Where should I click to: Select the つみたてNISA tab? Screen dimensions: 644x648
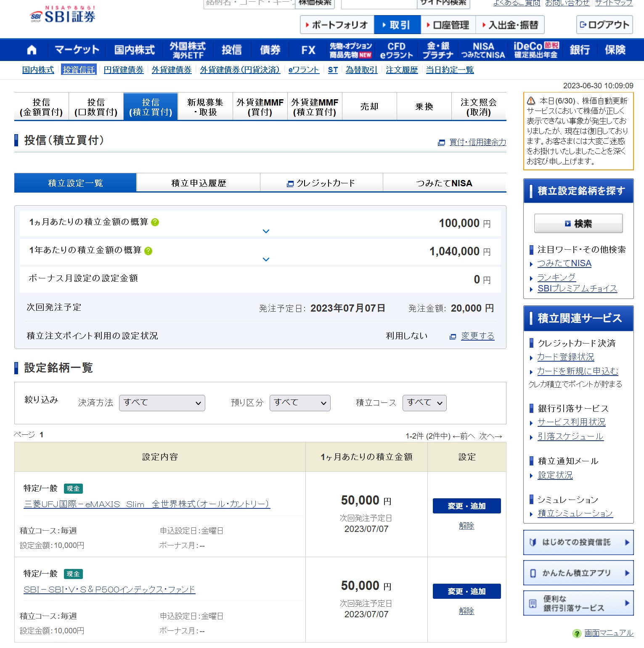point(445,183)
